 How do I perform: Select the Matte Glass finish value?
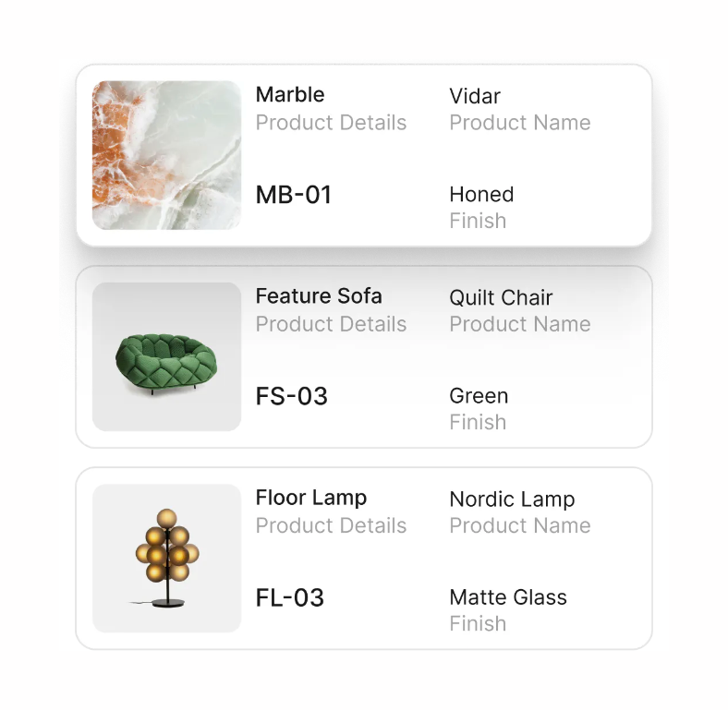click(x=508, y=597)
